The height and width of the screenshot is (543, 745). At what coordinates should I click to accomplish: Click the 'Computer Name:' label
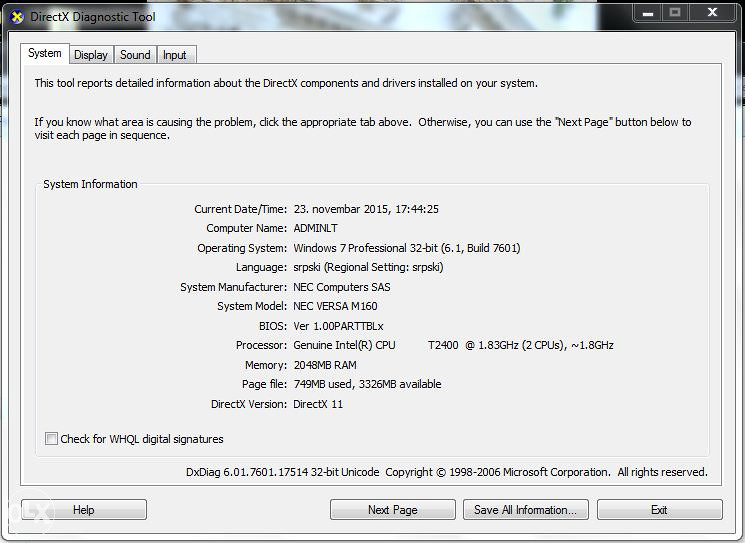pos(247,229)
